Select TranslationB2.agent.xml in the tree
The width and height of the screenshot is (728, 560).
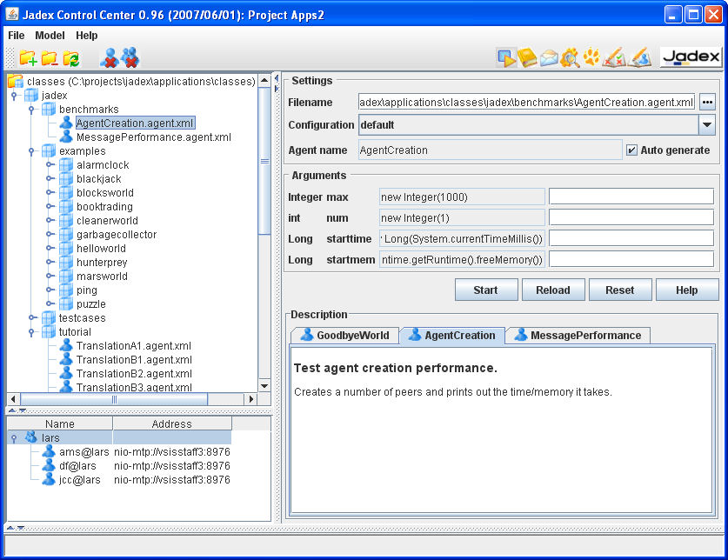tap(134, 374)
